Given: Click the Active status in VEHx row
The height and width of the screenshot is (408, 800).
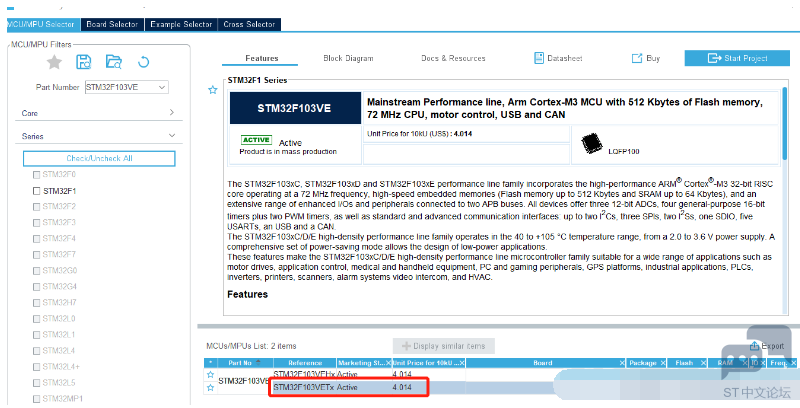Looking at the screenshot, I should tap(347, 375).
